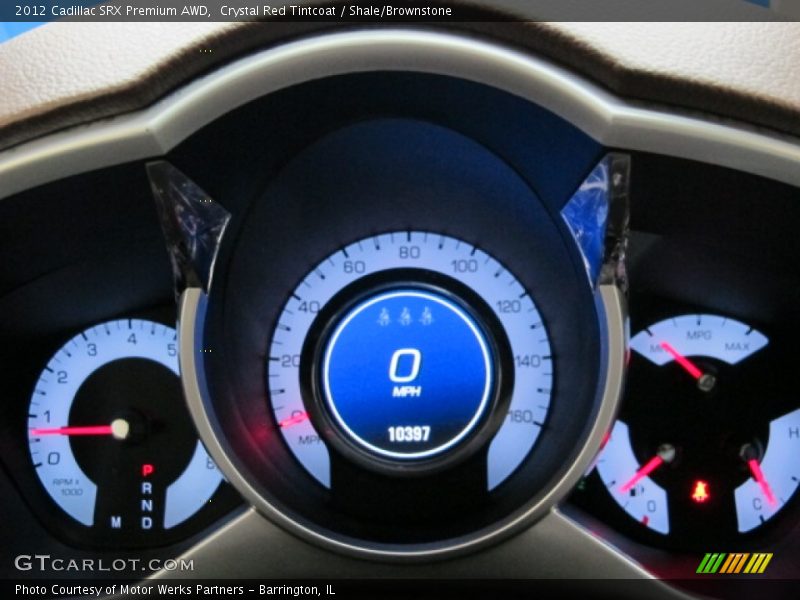The image size is (800, 600).
Task: Click the red tachometer needle
Action: pyautogui.click(x=71, y=431)
